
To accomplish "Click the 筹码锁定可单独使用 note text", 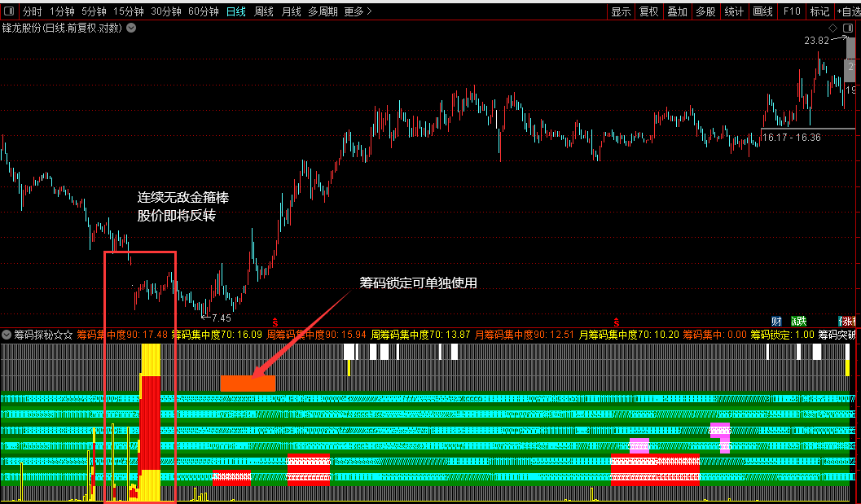I will click(x=418, y=283).
